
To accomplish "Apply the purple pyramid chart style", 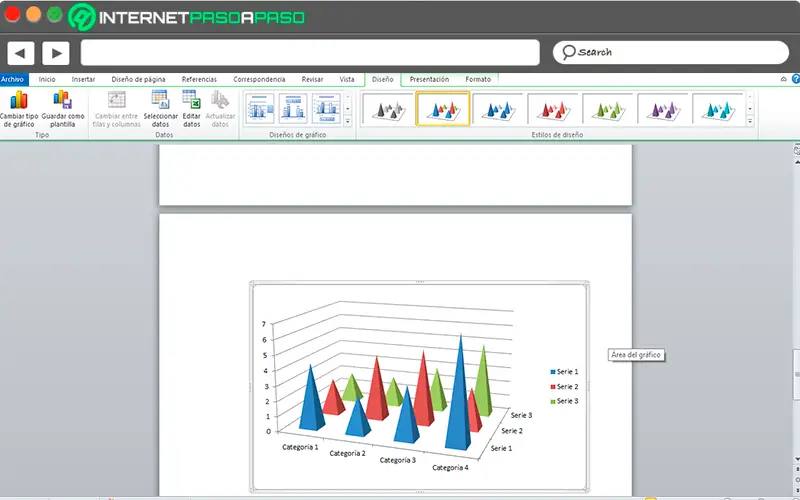I will (x=663, y=109).
